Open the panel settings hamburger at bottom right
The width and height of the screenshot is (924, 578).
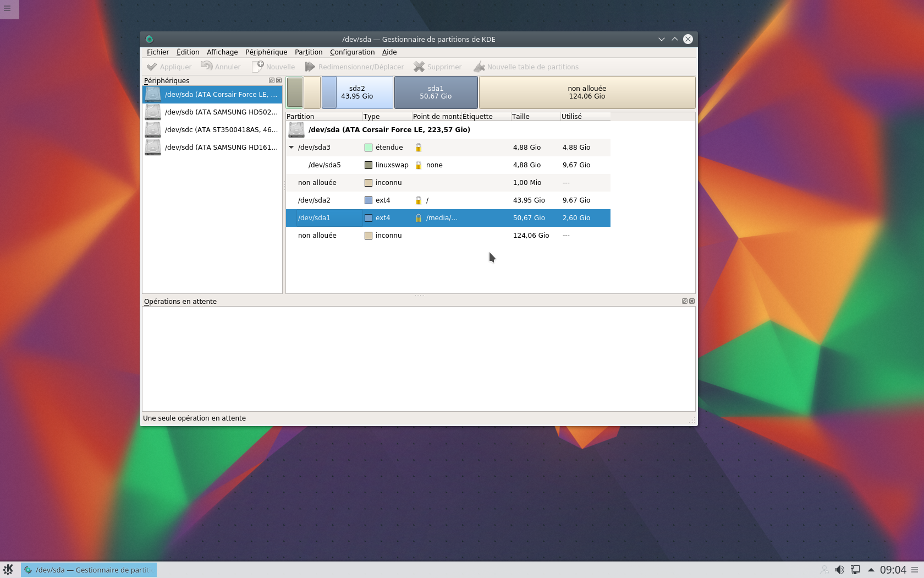point(915,570)
